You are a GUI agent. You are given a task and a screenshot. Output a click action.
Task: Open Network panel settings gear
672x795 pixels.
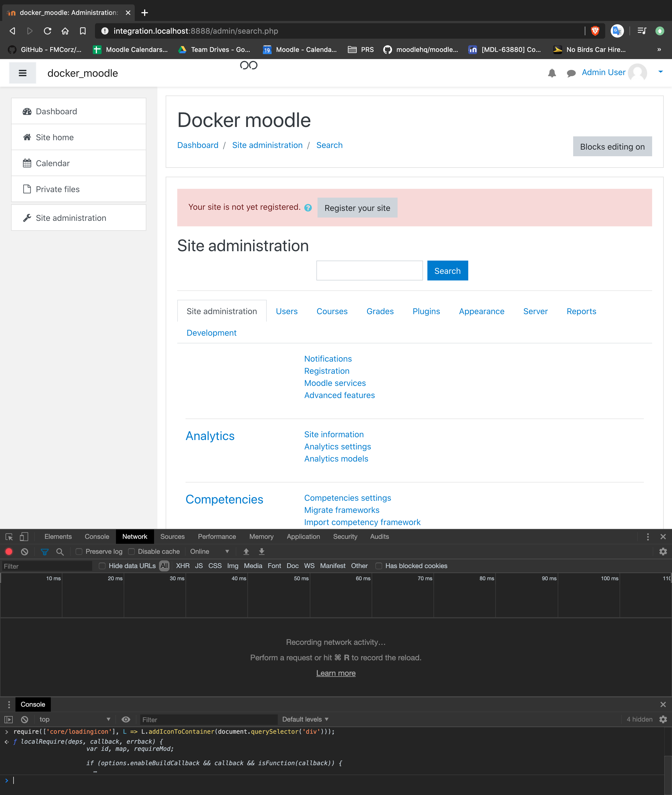point(663,551)
